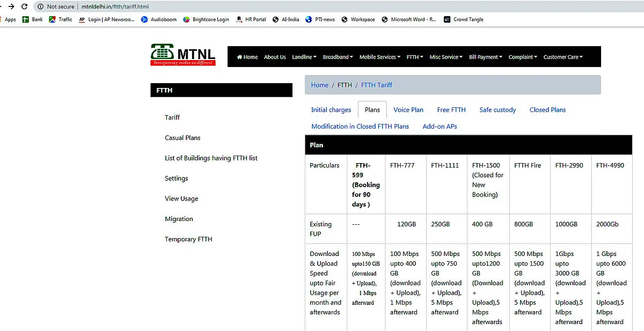Open Tariff in FTTH sidebar
The width and height of the screenshot is (644, 331).
click(x=172, y=117)
